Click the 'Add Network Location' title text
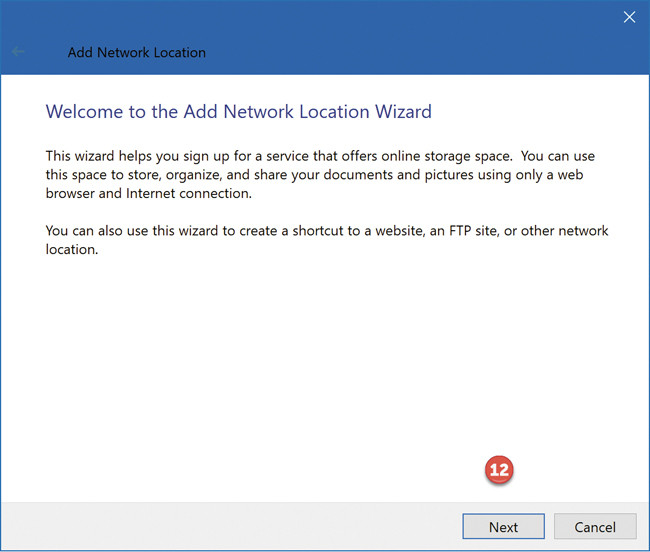 tap(137, 52)
